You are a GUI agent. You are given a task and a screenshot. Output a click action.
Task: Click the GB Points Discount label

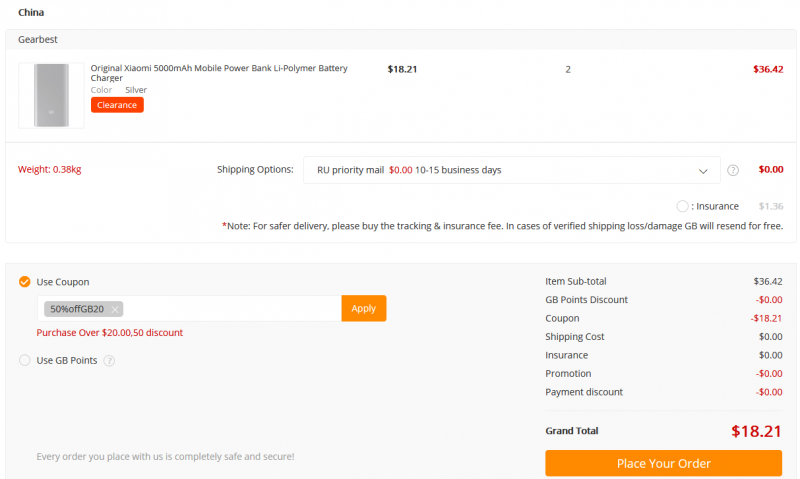(x=586, y=299)
